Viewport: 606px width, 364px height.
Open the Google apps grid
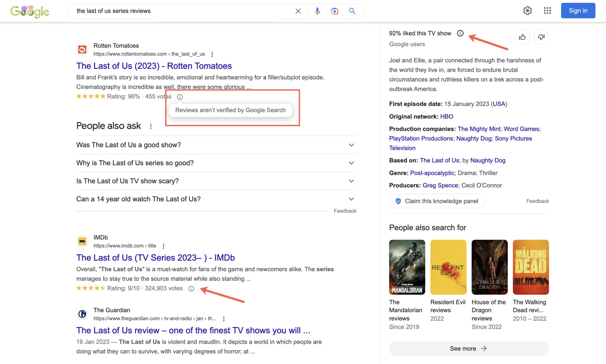[x=547, y=11]
